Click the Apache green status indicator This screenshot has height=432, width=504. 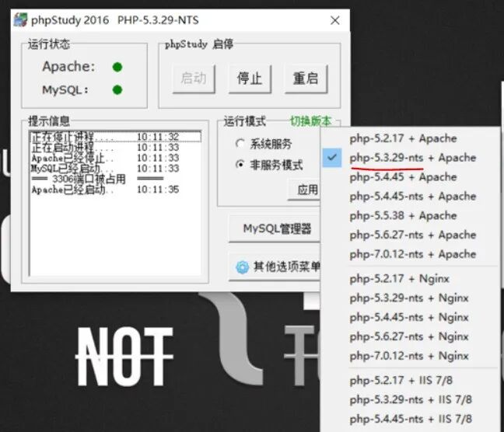117,67
